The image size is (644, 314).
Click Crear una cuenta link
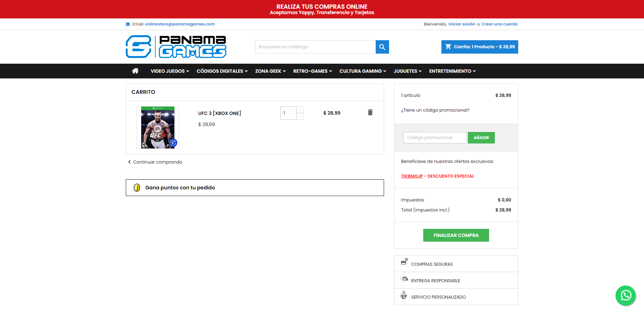click(x=499, y=24)
